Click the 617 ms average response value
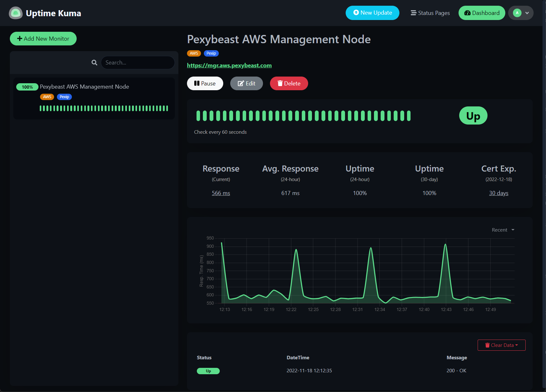The width and height of the screenshot is (546, 392). pos(290,193)
